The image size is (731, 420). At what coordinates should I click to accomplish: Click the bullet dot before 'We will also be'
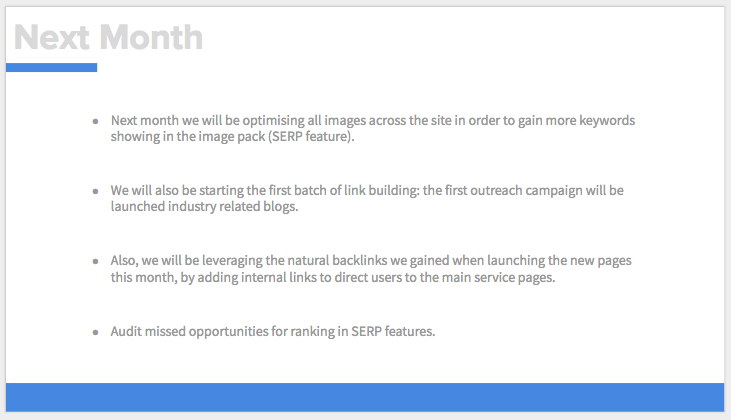(x=96, y=191)
